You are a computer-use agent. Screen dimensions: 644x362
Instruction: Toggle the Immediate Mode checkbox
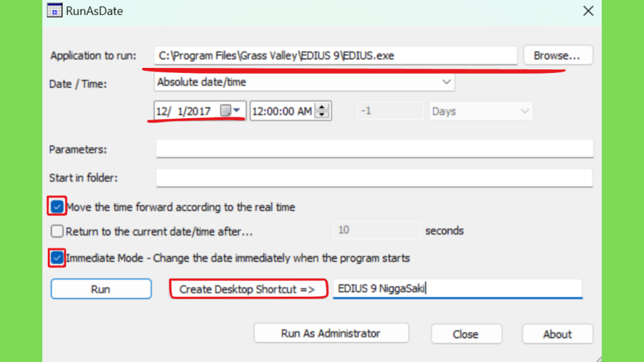click(x=57, y=258)
